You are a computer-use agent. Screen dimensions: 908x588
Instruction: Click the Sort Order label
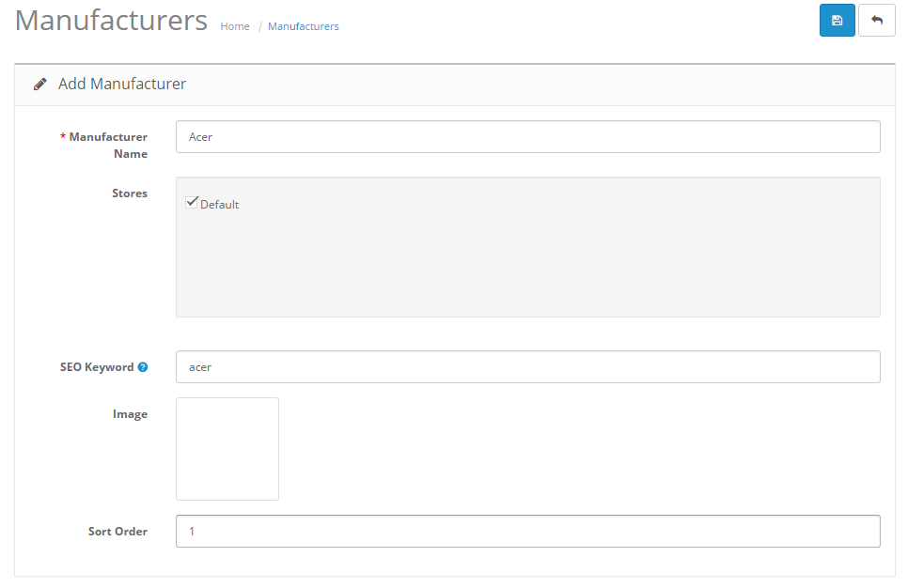[117, 532]
